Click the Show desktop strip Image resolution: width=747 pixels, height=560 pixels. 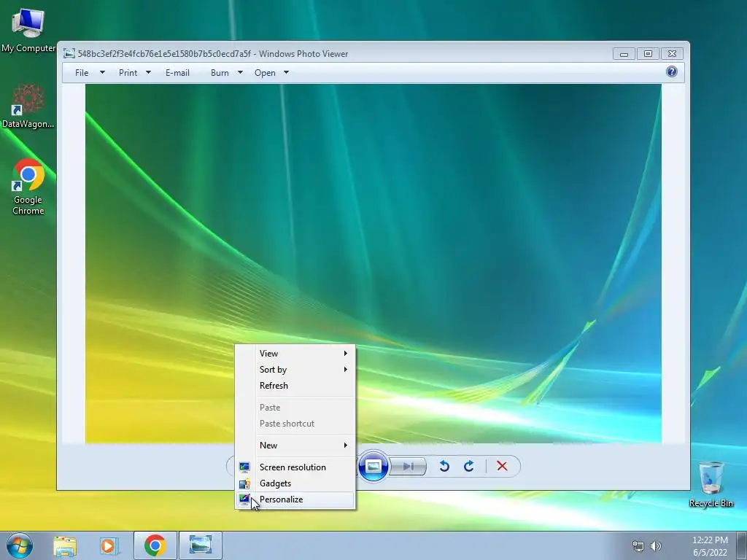(742, 545)
